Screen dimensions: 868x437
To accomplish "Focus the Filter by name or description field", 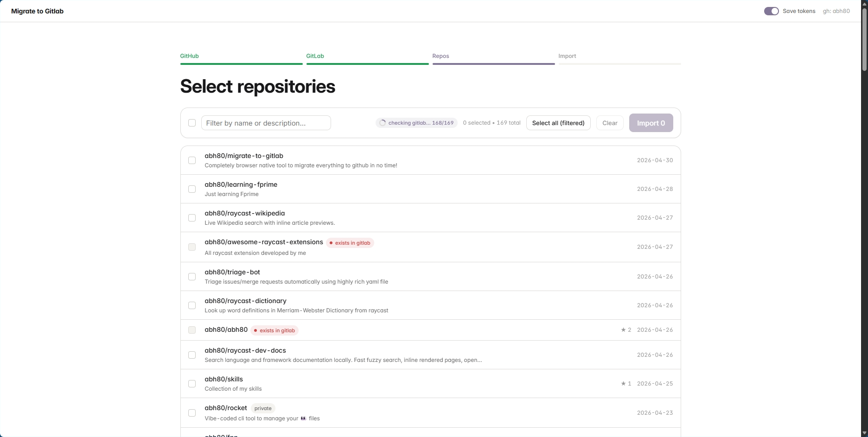I will pos(266,123).
